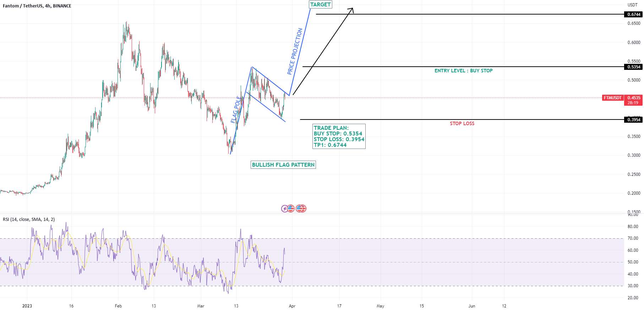Click the 50.00 RSI axis value
644x311 pixels.
(x=633, y=262)
